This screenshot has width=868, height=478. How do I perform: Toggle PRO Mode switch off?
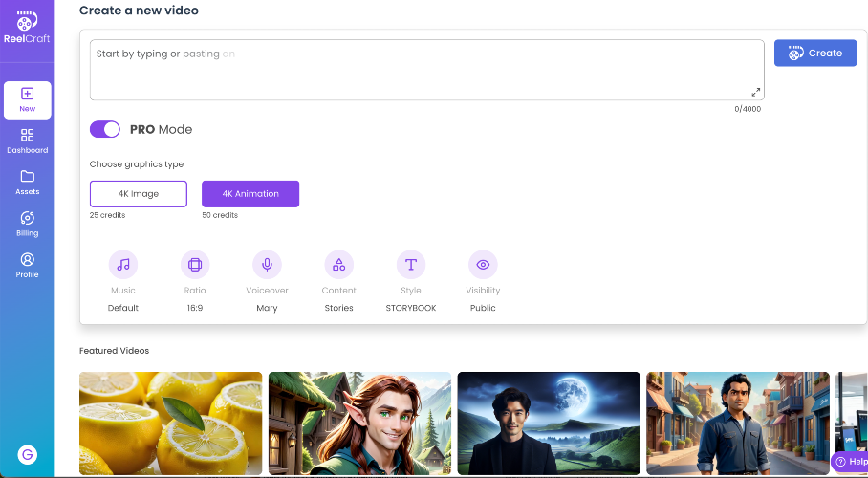pos(104,129)
